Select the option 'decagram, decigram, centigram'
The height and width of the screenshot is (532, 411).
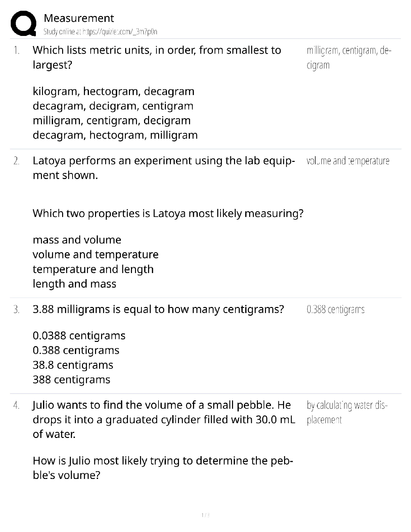(113, 106)
